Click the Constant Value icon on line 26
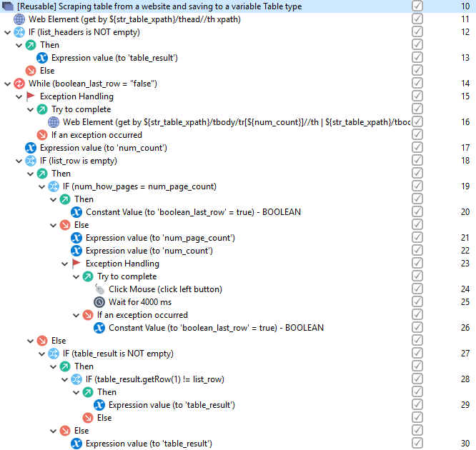 (99, 328)
